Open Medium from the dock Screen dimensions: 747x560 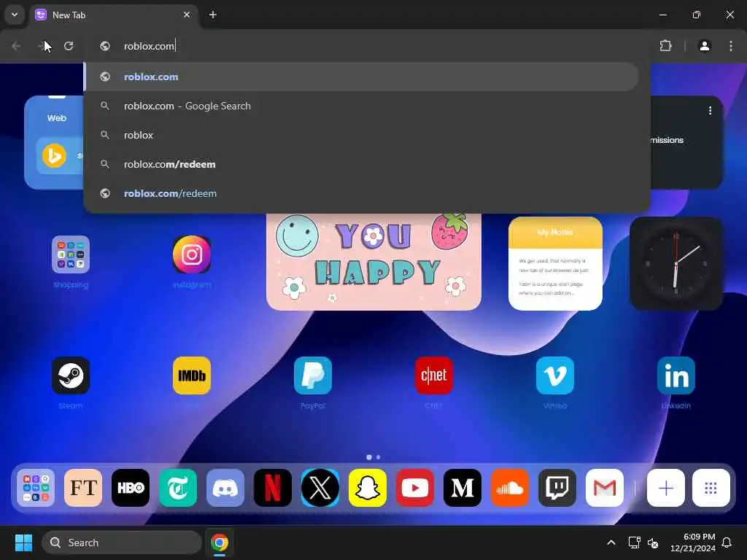(462, 488)
